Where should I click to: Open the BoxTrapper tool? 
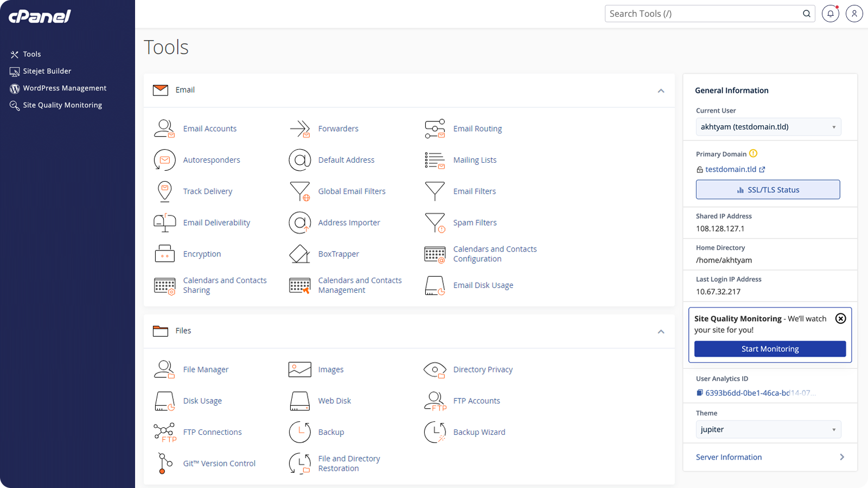click(339, 254)
